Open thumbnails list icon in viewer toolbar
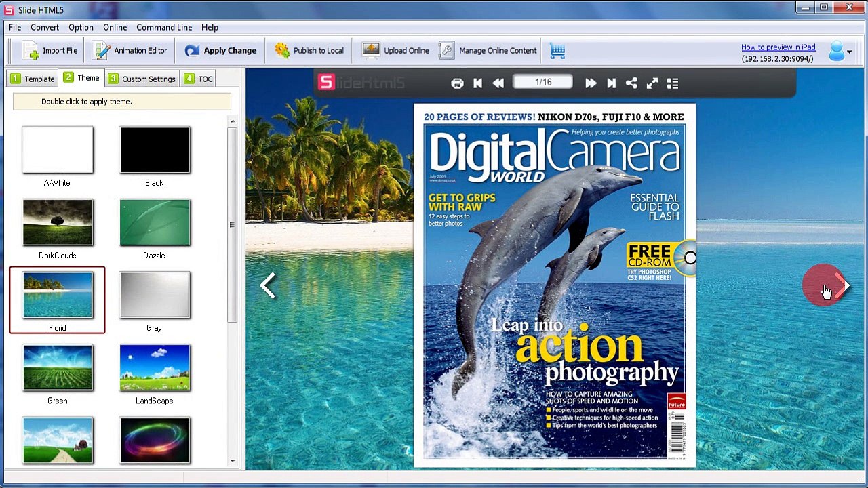Viewport: 868px width, 488px height. click(x=673, y=83)
